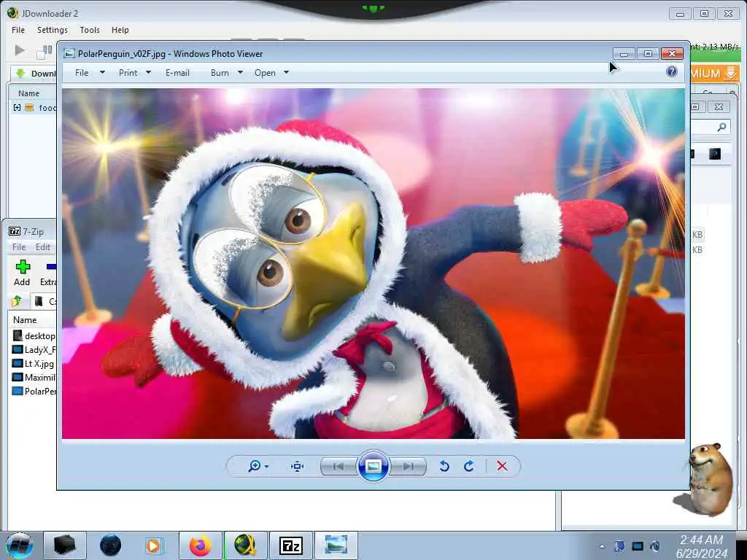This screenshot has width=747, height=560.
Task: Click Name column header in JDownloader
Action: pyautogui.click(x=28, y=93)
